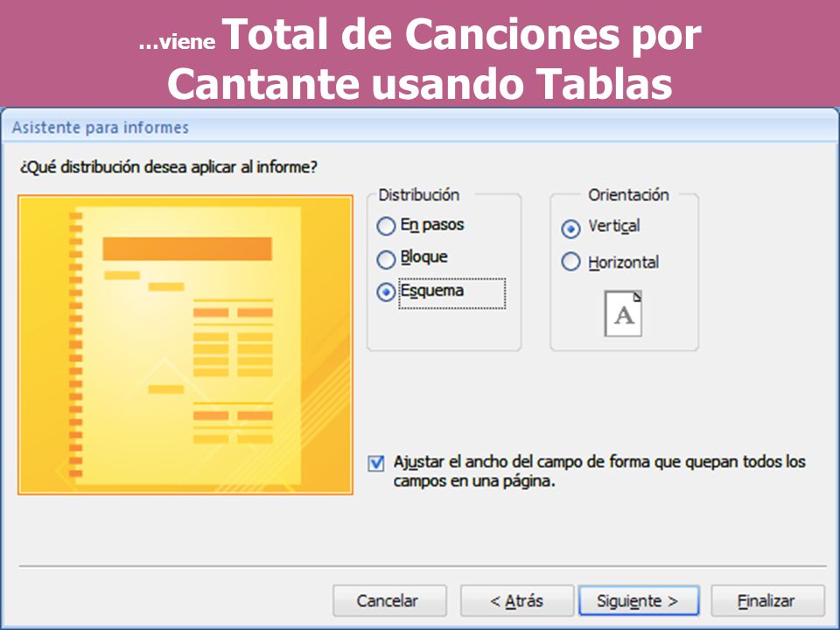Screen dimensions: 840x630
Task: Click the Asistente para informes title bar
Action: tap(420, 127)
